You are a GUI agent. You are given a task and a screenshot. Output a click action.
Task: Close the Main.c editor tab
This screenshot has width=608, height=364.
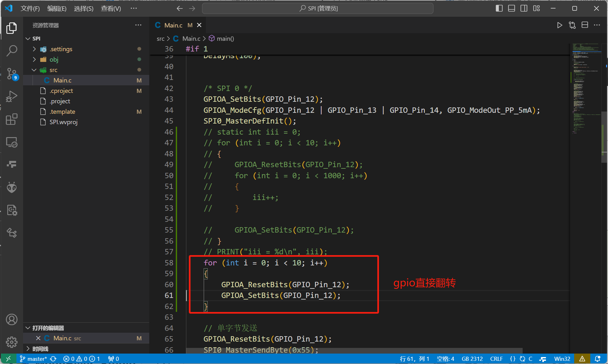(199, 25)
